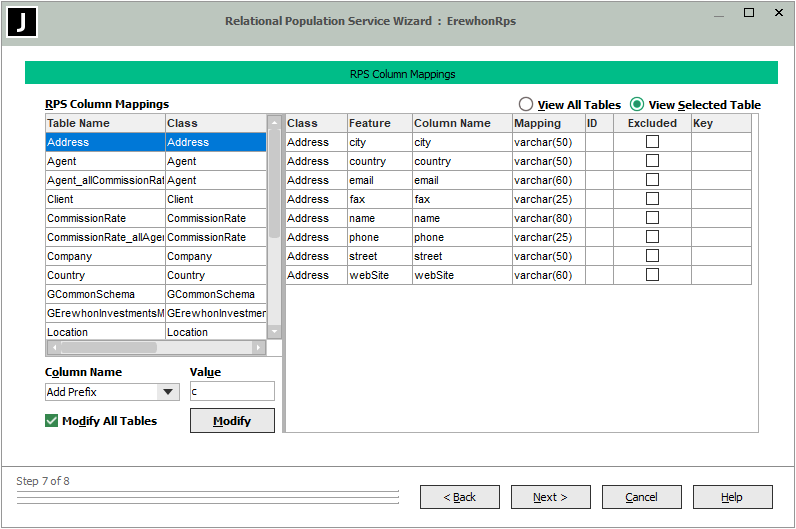Click the Value text field
The width and height of the screenshot is (796, 529).
[x=231, y=392]
